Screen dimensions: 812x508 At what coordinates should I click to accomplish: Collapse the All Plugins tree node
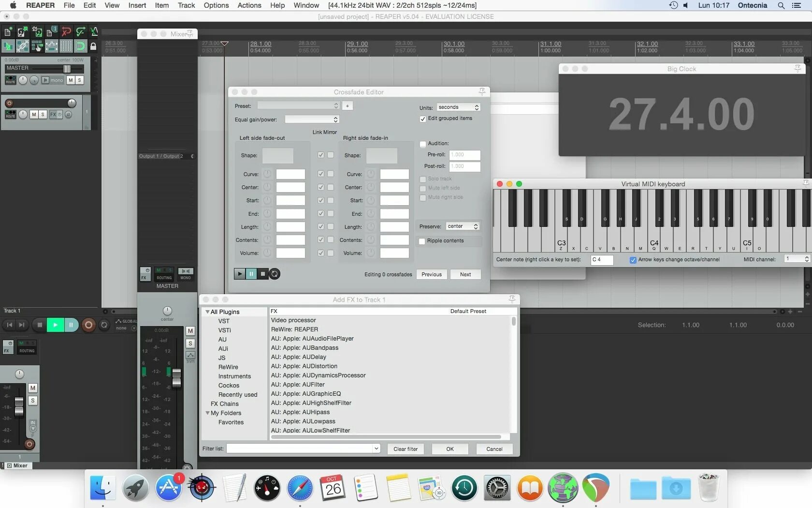coord(207,312)
